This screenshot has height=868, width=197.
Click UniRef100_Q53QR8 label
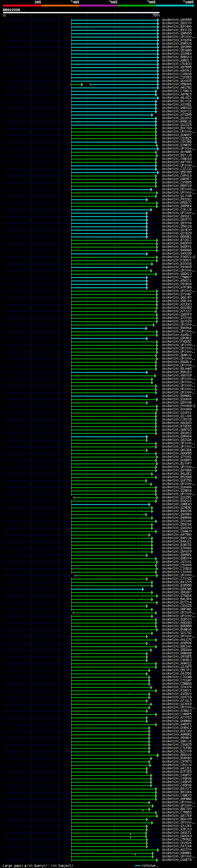coord(177,50)
